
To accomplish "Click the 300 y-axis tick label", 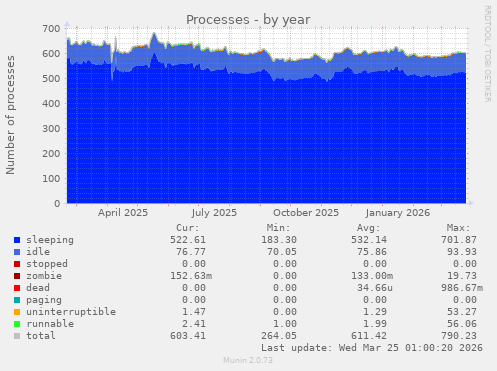I will [51, 129].
